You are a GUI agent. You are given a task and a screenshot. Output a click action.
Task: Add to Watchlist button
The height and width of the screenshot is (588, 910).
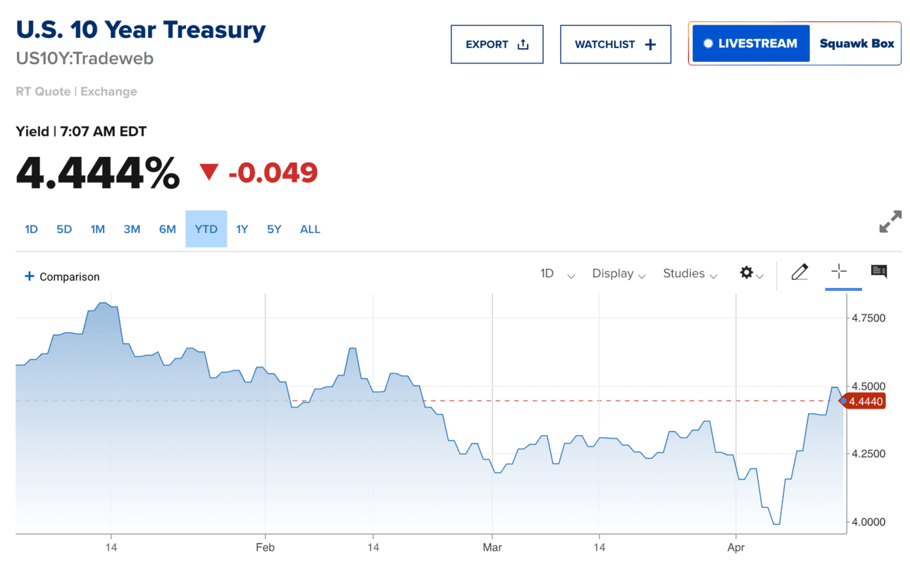point(615,44)
